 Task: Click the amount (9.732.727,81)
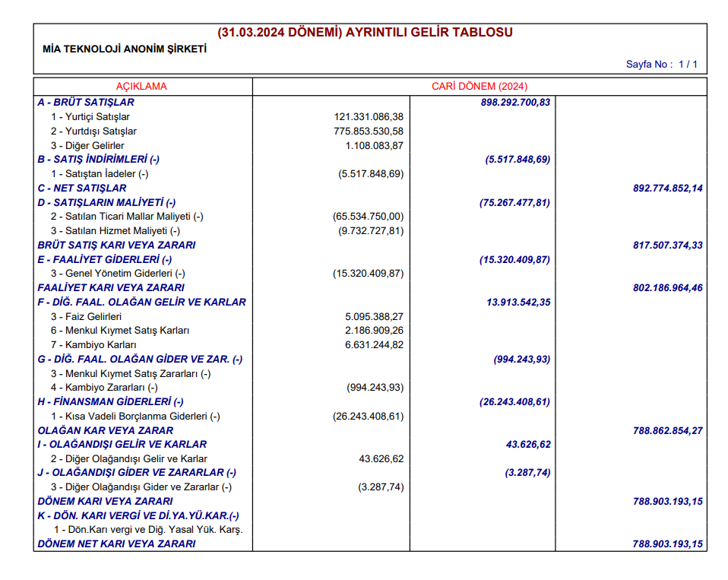tap(371, 231)
